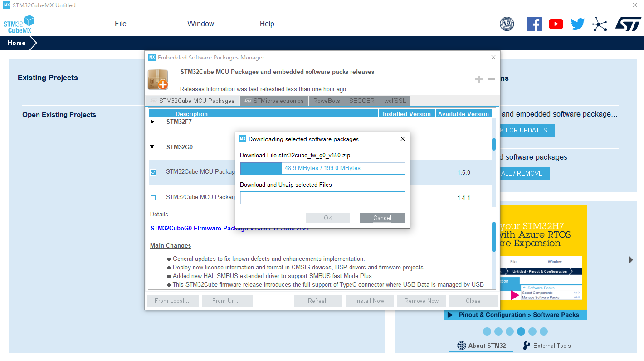
Task: Click the Available Version column header
Action: 463,114
